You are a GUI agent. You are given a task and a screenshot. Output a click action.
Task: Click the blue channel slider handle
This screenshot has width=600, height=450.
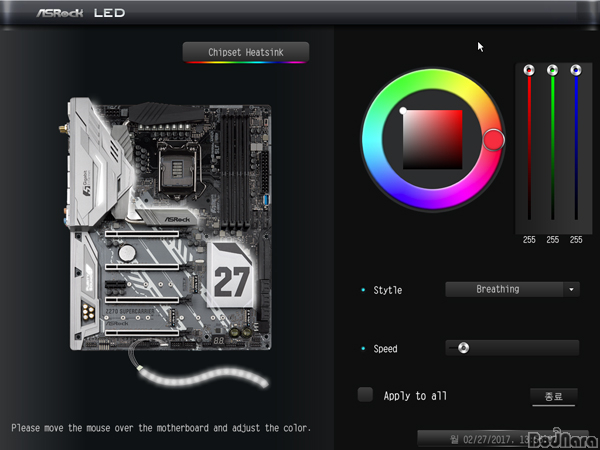(576, 70)
